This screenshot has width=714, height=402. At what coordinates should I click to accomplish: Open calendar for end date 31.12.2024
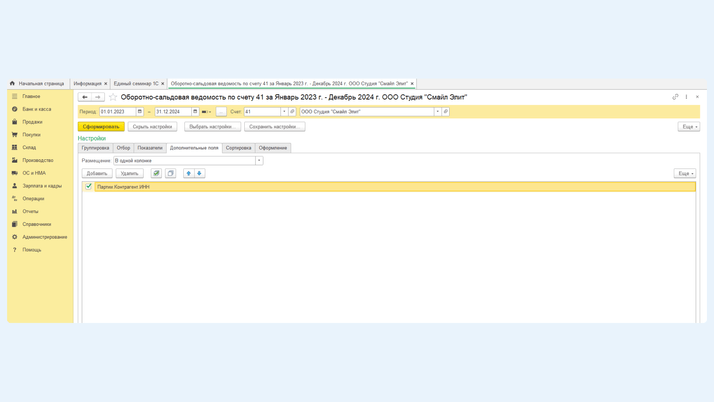point(195,112)
